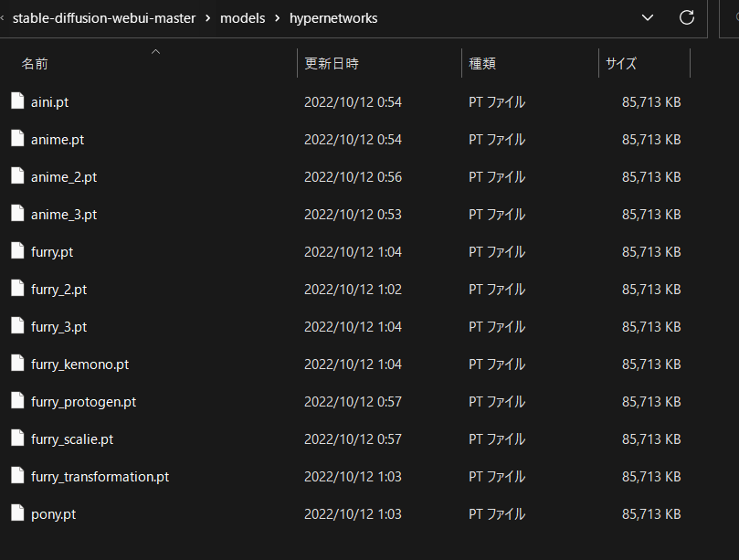
Task: Expand the chevron between models and hypernetworks
Action: (x=278, y=18)
